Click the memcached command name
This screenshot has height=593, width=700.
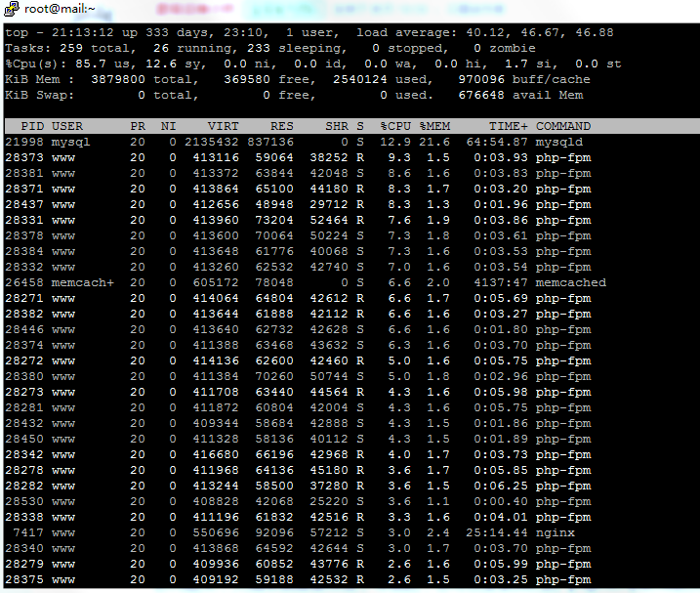pos(570,283)
